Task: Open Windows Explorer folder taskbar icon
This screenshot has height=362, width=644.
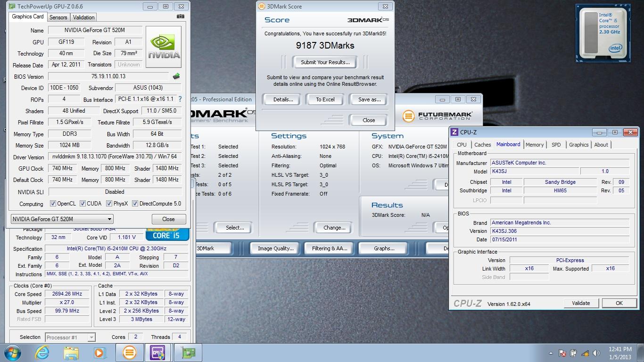Action: click(71, 353)
